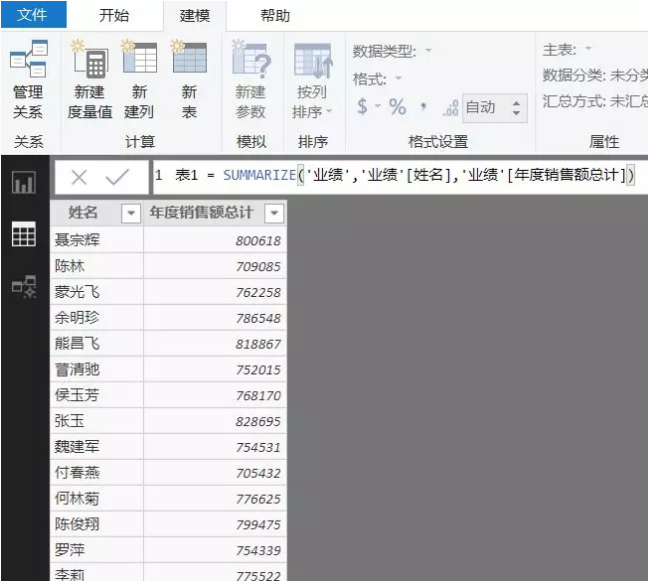Open the 文件 (File) tab
Viewport: 648px width, 581px height.
tap(33, 15)
